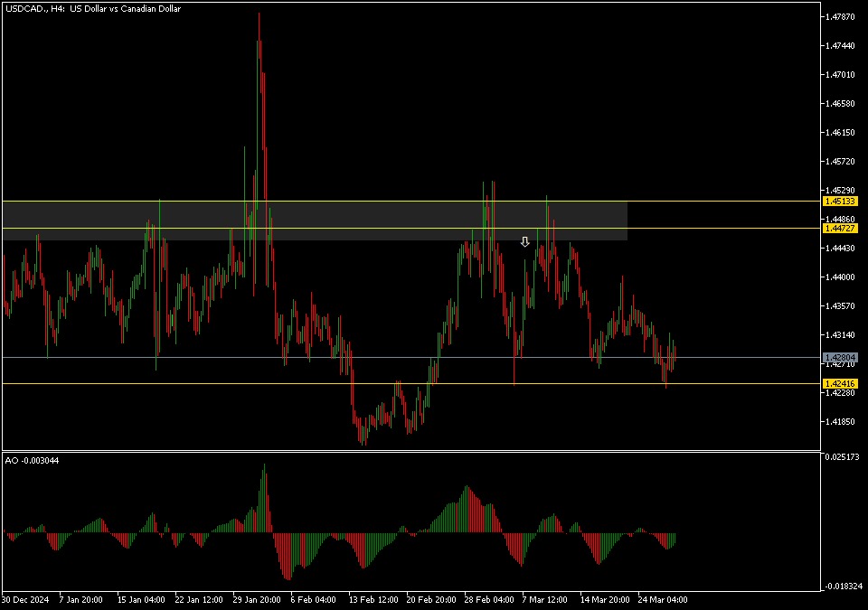Select the 1.44727 yellow price label
The width and height of the screenshot is (868, 610).
pos(840,229)
